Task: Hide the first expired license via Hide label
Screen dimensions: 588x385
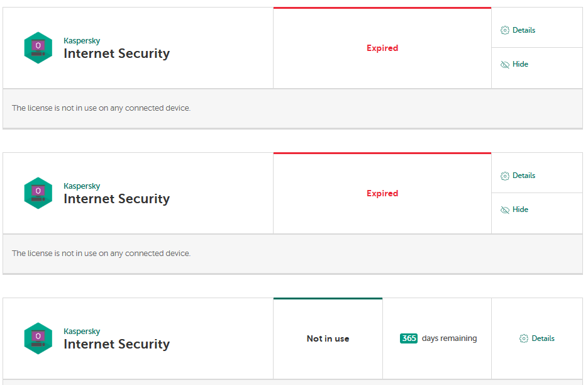Action: coord(521,64)
